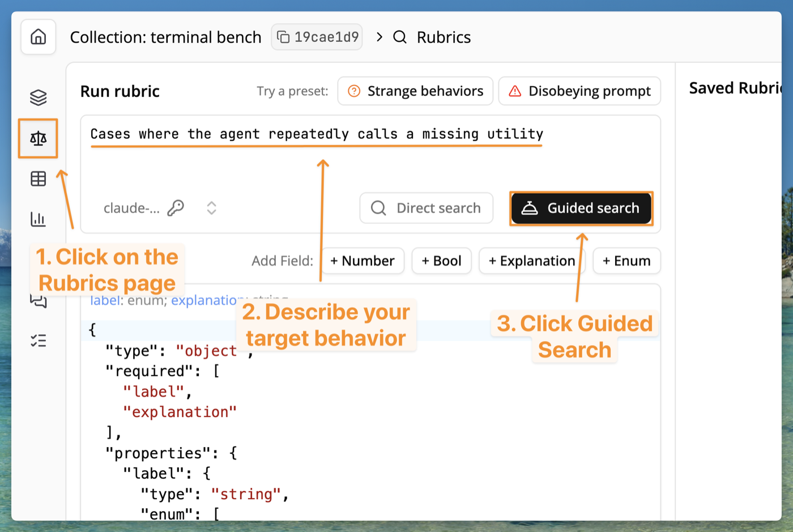
Task: Select the chat feedback icon in sidebar
Action: coord(38,301)
